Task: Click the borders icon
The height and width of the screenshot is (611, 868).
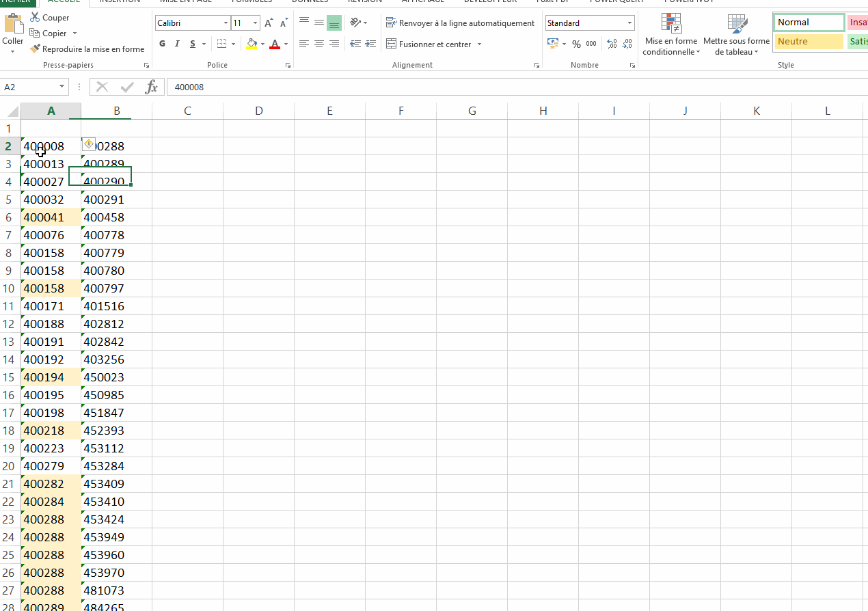Action: 221,44
